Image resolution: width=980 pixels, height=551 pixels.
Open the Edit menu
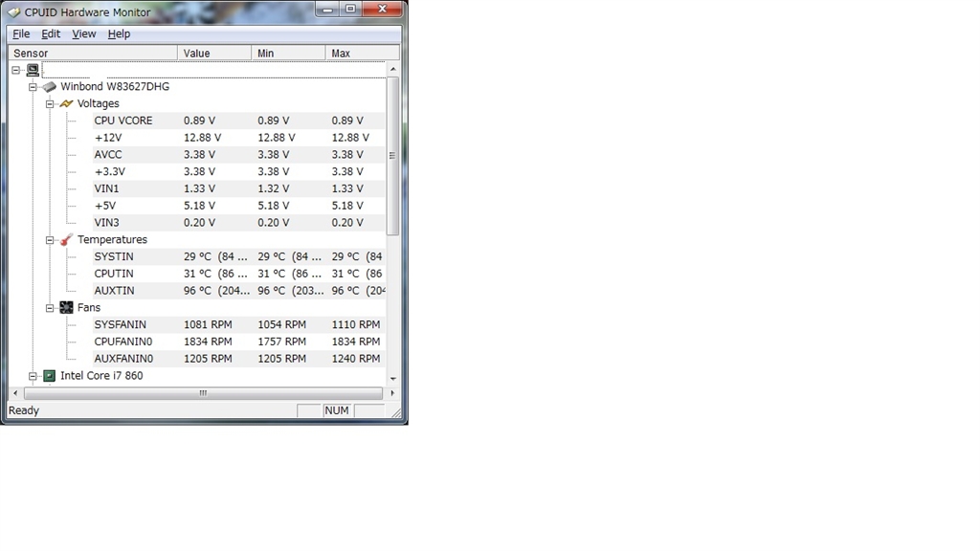coord(51,33)
